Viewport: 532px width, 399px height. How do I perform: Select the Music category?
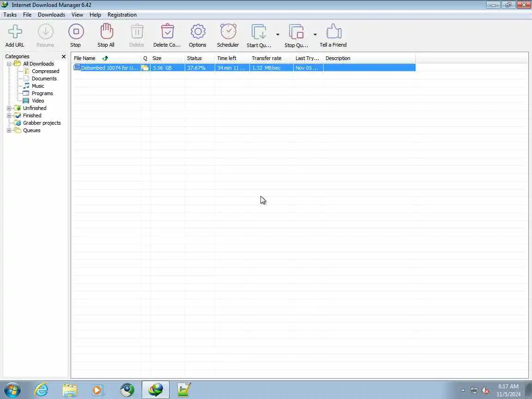(38, 86)
